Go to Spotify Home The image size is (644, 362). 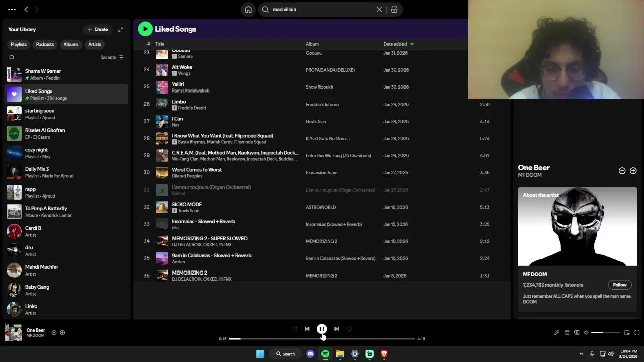click(248, 9)
